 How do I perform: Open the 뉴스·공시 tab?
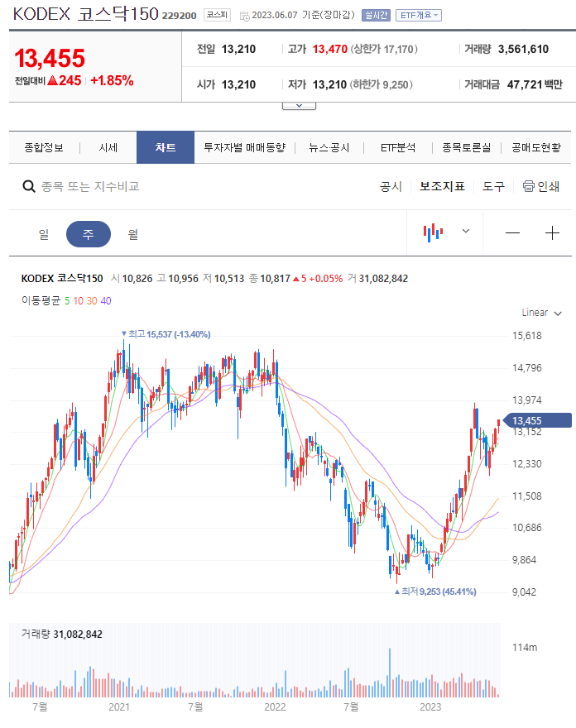tap(329, 147)
